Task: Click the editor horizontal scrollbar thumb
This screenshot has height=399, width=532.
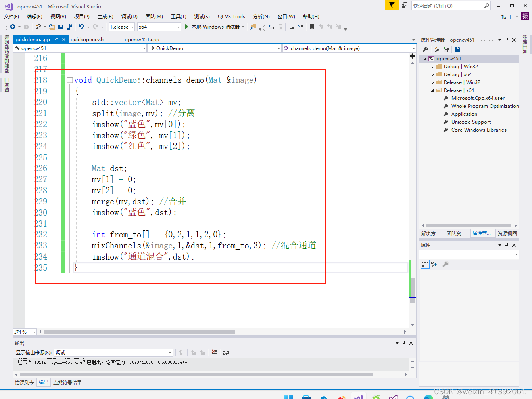Action: coord(139,332)
